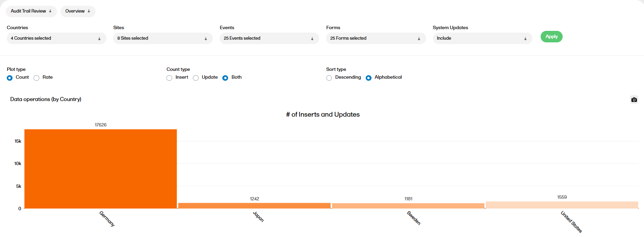Image resolution: width=644 pixels, height=237 pixels.
Task: Select the Count plot type
Action: [x=10, y=78]
